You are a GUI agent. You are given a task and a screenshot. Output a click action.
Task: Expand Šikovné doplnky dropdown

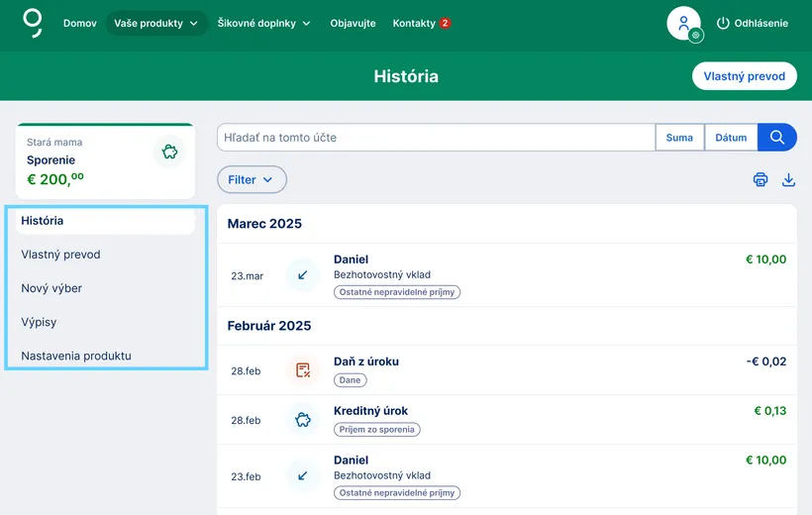click(263, 23)
